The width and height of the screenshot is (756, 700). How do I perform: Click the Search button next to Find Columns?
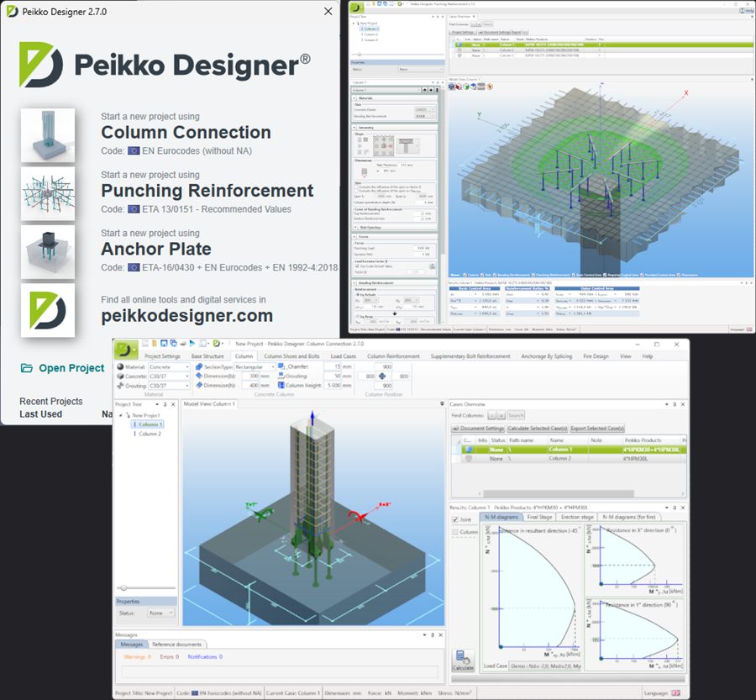[x=516, y=415]
